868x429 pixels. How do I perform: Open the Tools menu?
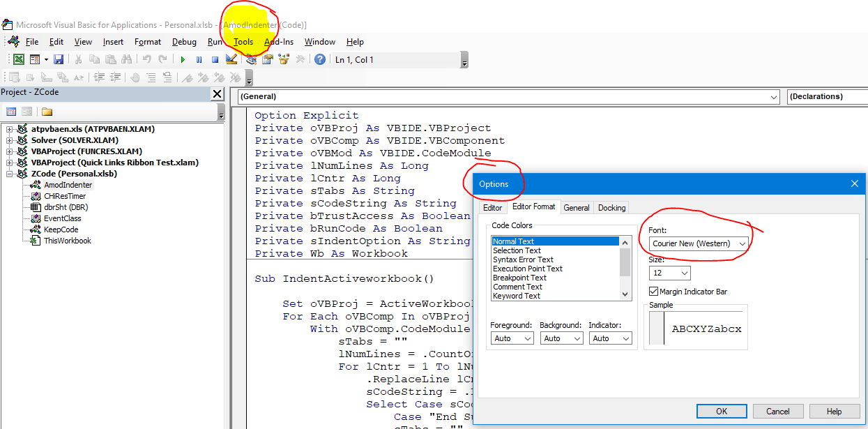(x=243, y=42)
